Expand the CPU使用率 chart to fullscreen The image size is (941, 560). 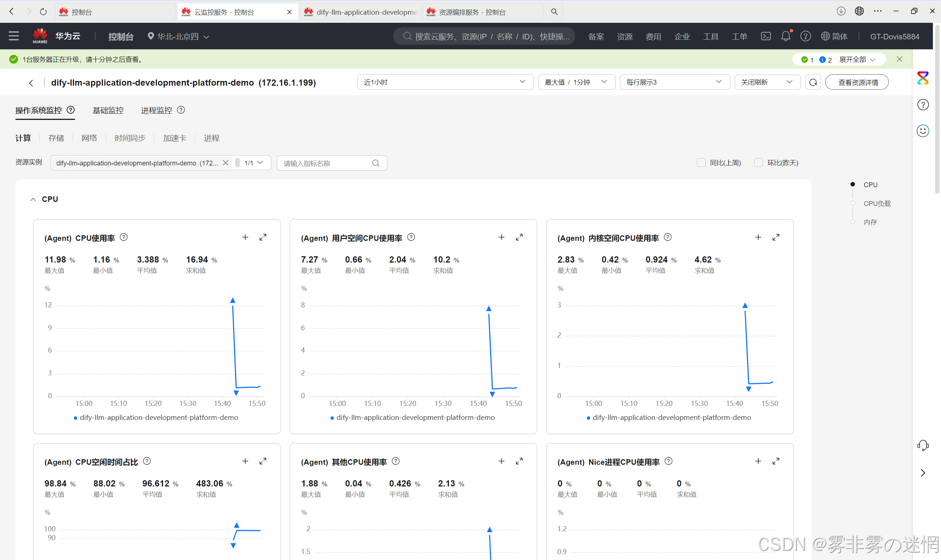click(x=263, y=238)
